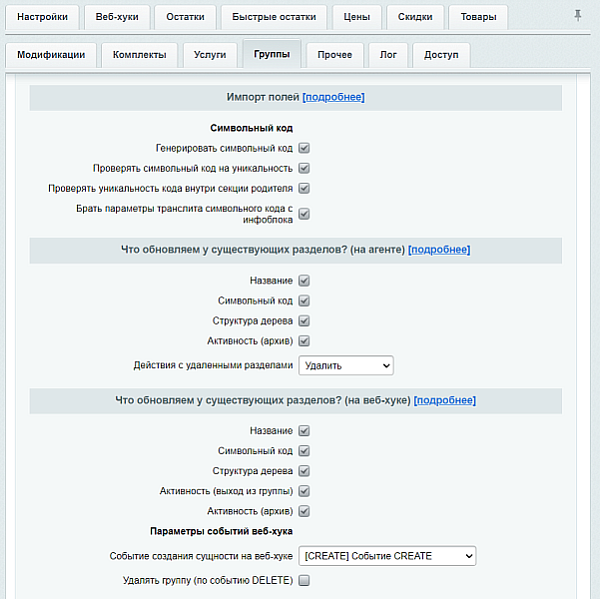
Task: Toggle 'Структура дерева' checkbox in agent section
Action: 304,321
